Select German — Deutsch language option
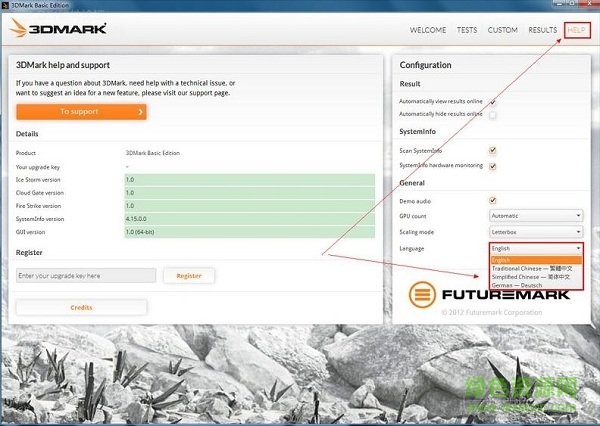The width and height of the screenshot is (600, 426). (536, 285)
